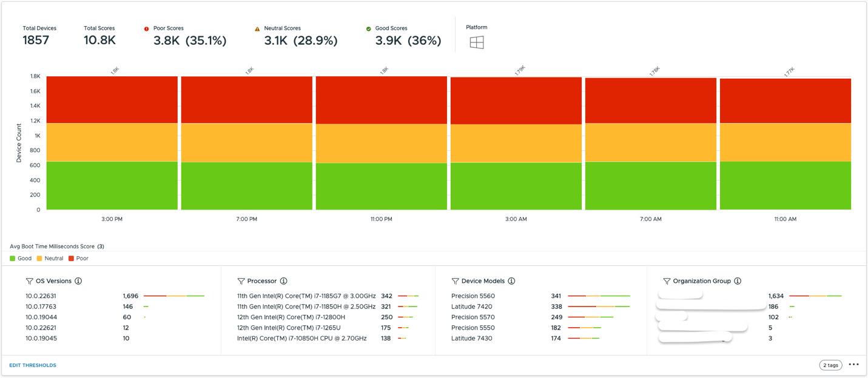Toggle the Poor legend item
868x378 pixels.
pyautogui.click(x=76, y=258)
